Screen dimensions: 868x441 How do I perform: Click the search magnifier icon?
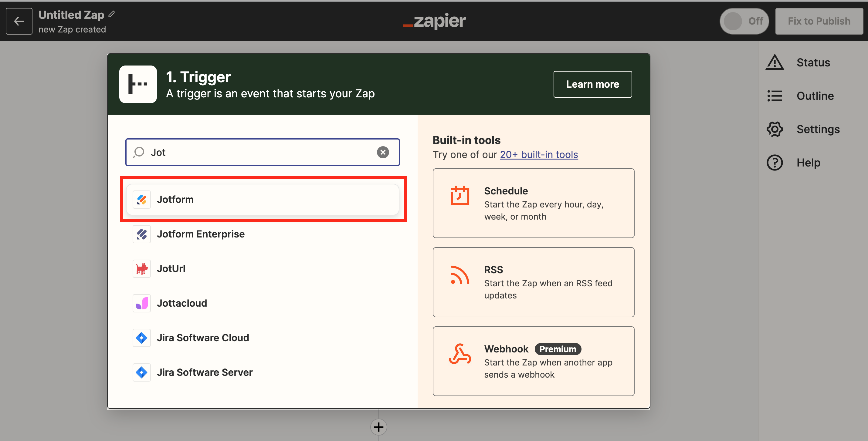pos(138,152)
